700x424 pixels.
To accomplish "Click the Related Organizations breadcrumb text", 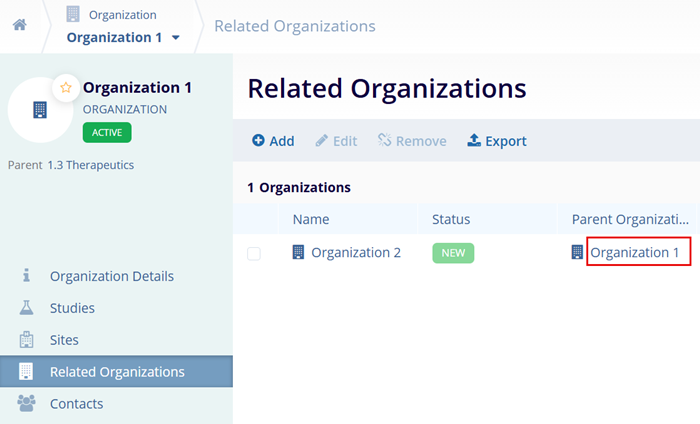I will click(295, 26).
